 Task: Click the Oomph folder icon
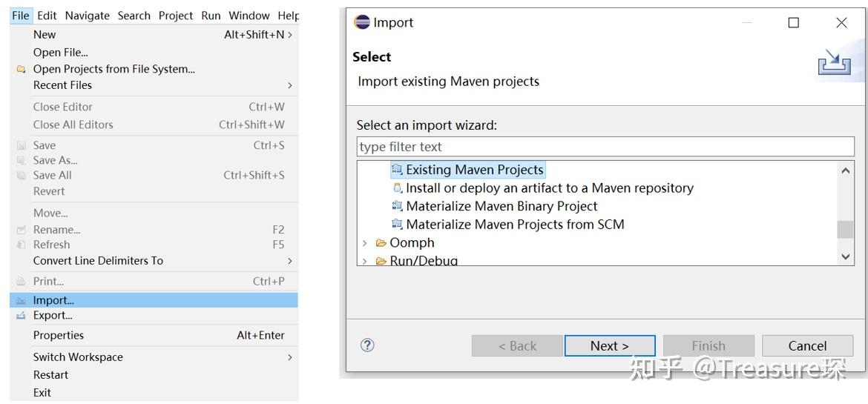tap(381, 243)
